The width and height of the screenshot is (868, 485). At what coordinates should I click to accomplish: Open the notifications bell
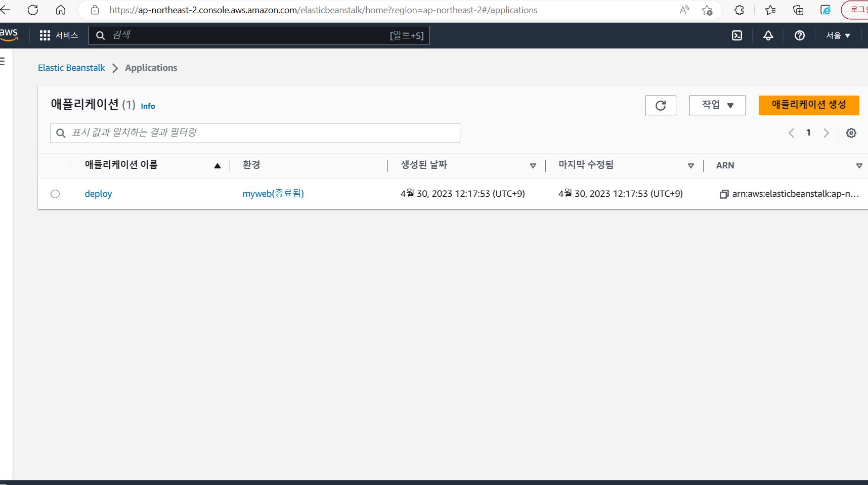click(x=768, y=35)
